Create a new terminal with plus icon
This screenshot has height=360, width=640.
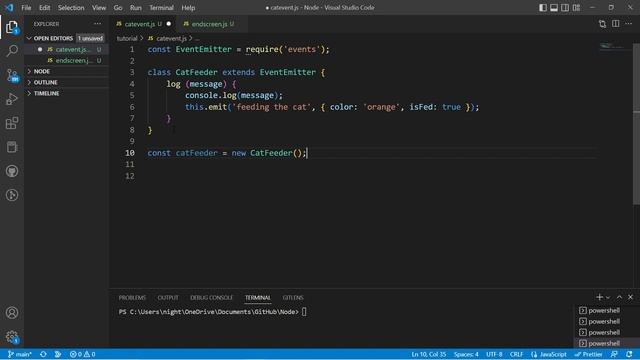coord(599,297)
